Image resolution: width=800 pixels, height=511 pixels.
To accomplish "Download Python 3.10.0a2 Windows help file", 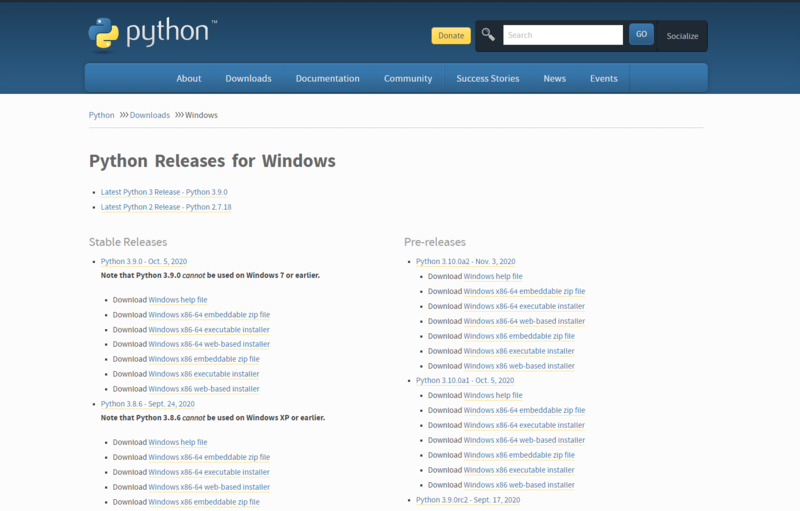I will 493,276.
